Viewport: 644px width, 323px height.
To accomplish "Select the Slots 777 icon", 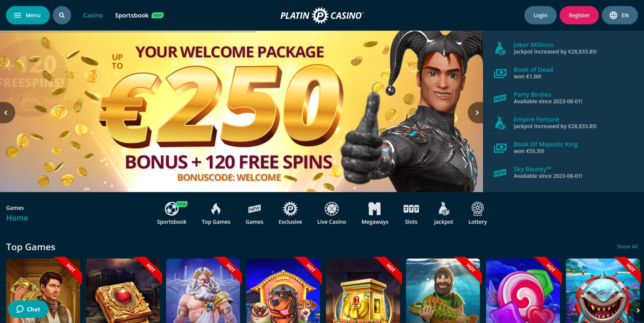I will 411,209.
